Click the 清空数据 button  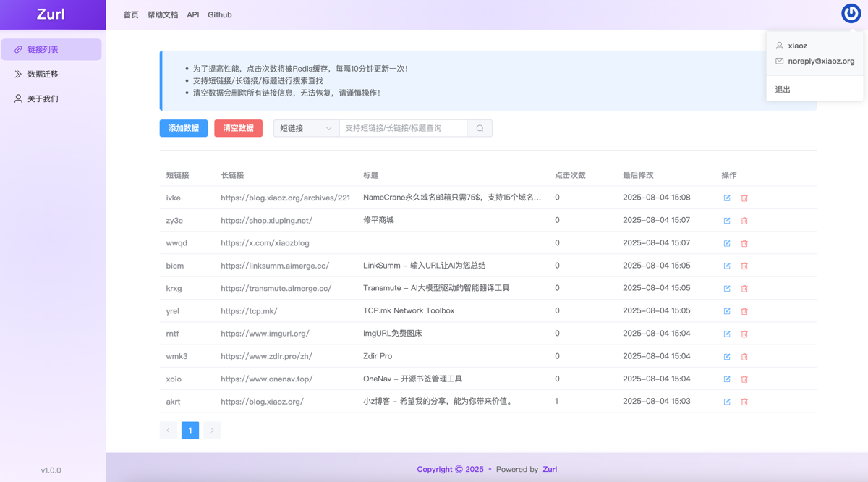pyautogui.click(x=239, y=127)
